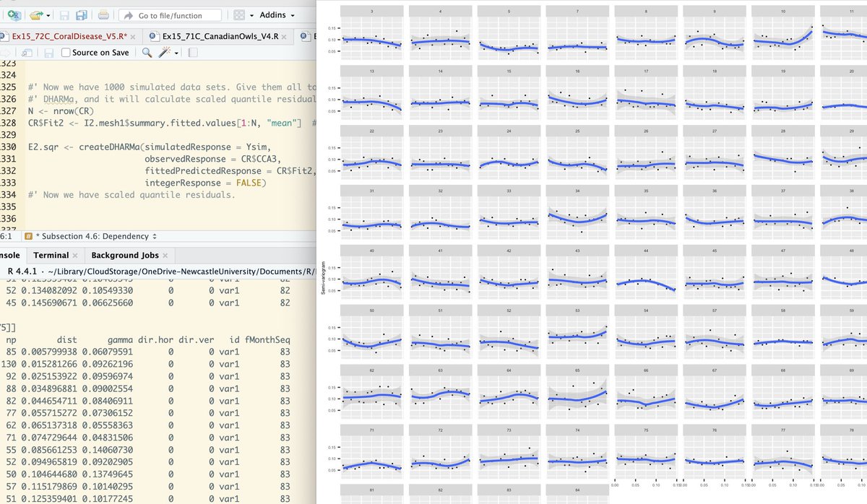Open the workspace panes grid icon
The height and width of the screenshot is (504, 867).
238,15
